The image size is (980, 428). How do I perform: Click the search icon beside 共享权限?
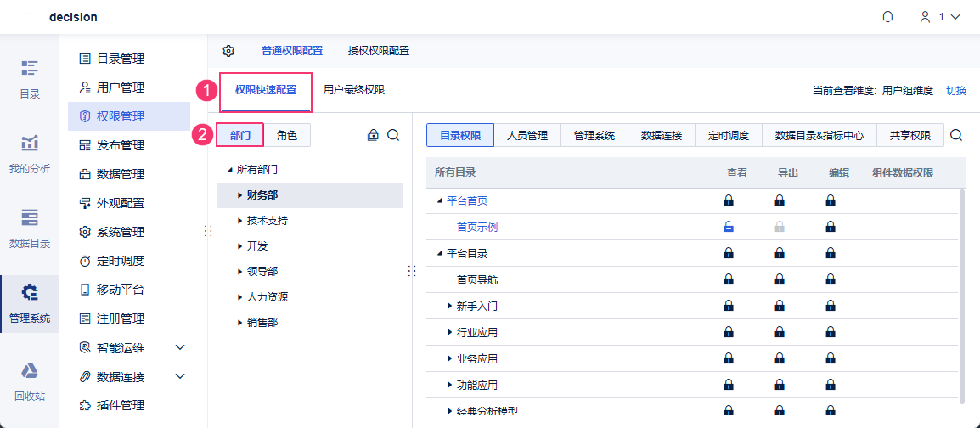pos(956,135)
